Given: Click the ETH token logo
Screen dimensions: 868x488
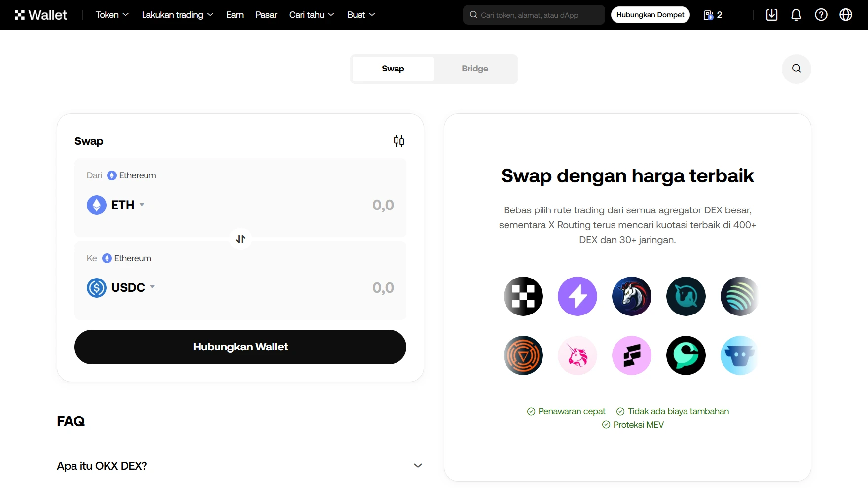Looking at the screenshot, I should 97,205.
